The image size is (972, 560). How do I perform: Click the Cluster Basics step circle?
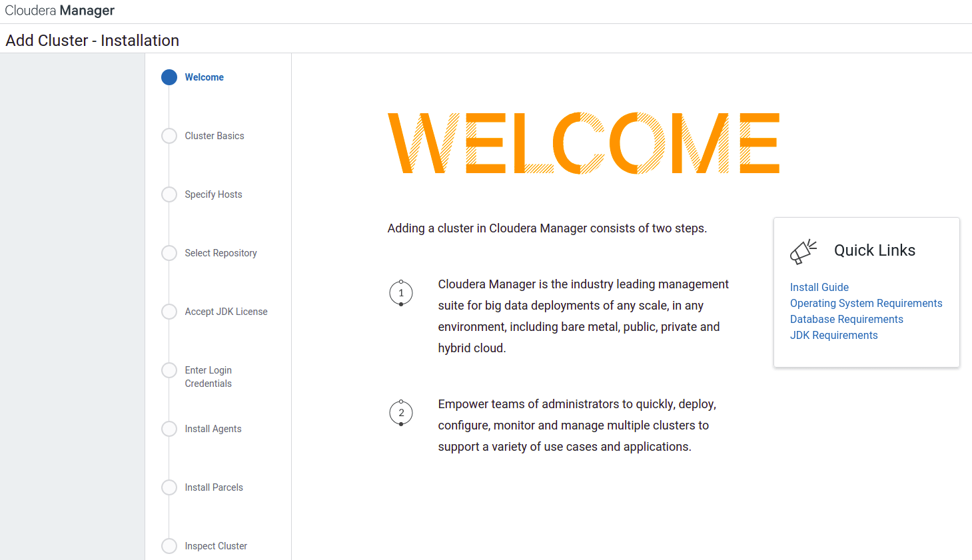[169, 136]
